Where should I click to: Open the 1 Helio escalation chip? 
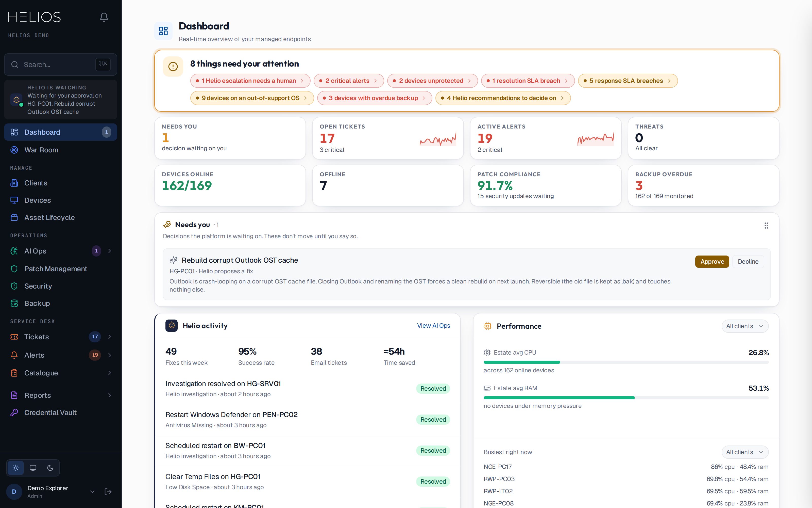pos(250,81)
